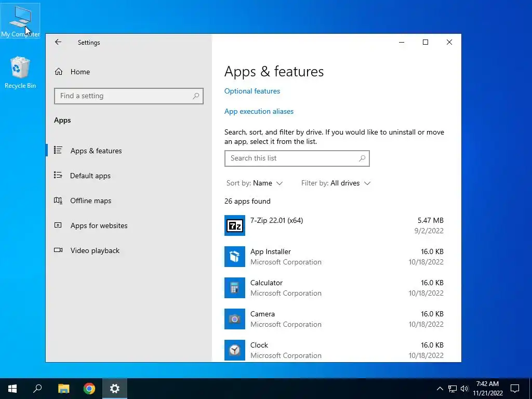Image resolution: width=532 pixels, height=399 pixels.
Task: Select Apps & features in sidebar
Action: (x=129, y=151)
